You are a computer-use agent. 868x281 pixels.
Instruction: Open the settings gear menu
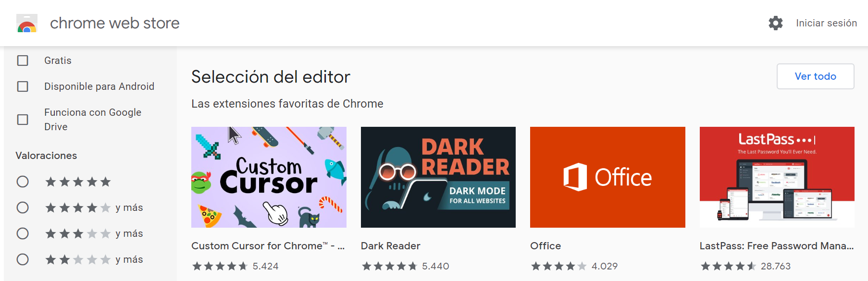[x=775, y=23]
